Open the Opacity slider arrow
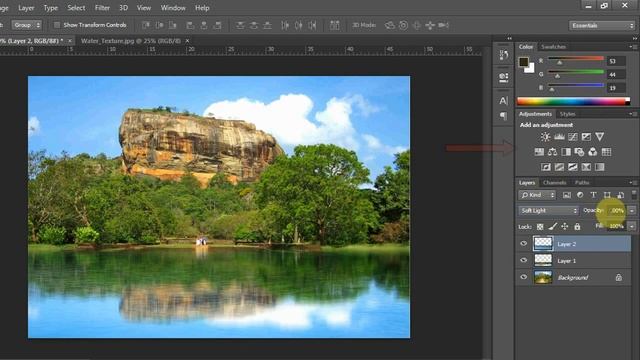Viewport: 640px width, 360px height. [x=632, y=211]
